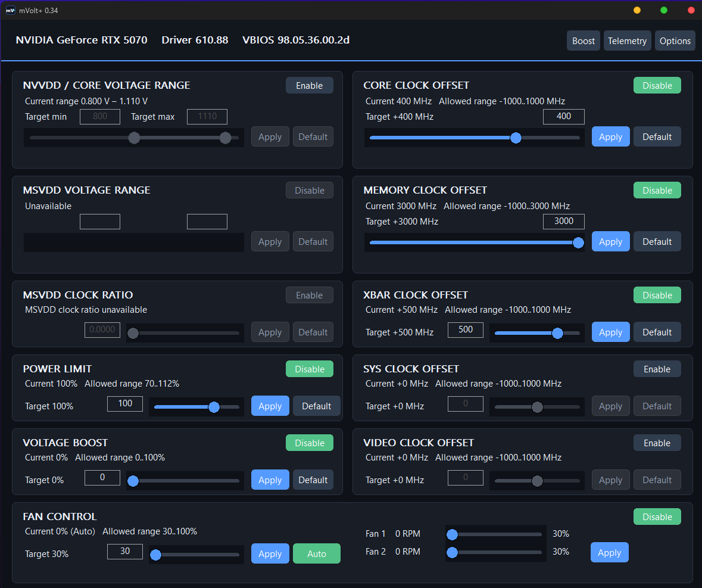Click the XBAR Clock Offset slider handle
Image resolution: width=702 pixels, height=588 pixels.
[x=557, y=333]
